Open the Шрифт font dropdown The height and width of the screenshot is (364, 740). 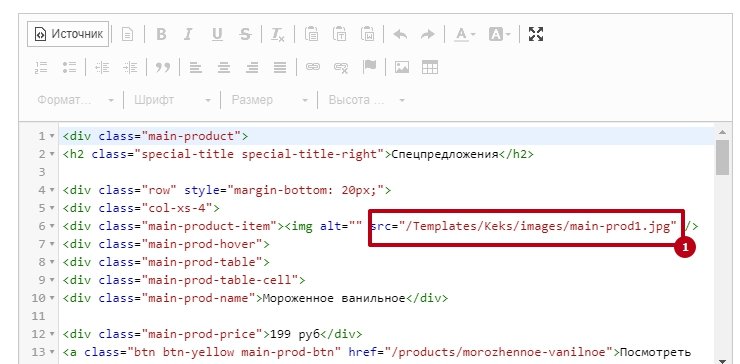click(172, 100)
